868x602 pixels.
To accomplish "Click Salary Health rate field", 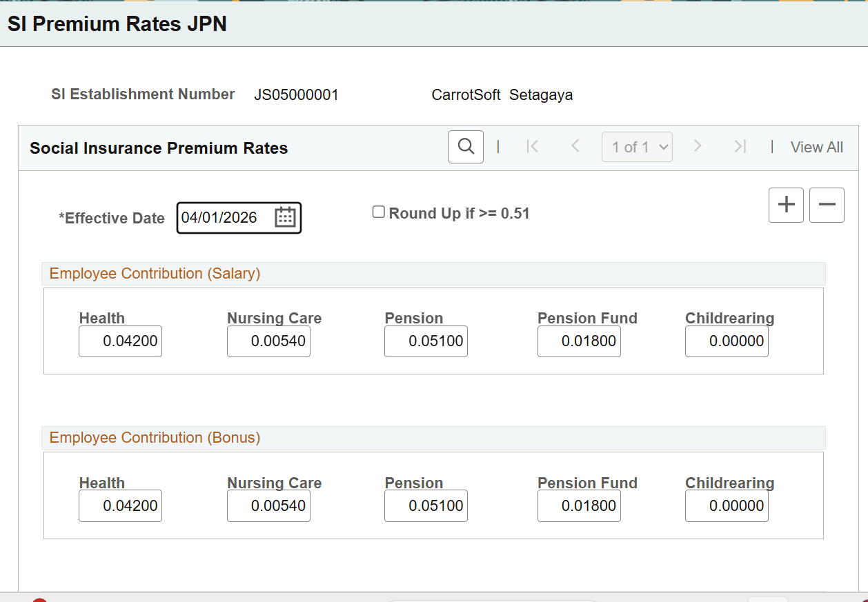I will (120, 341).
